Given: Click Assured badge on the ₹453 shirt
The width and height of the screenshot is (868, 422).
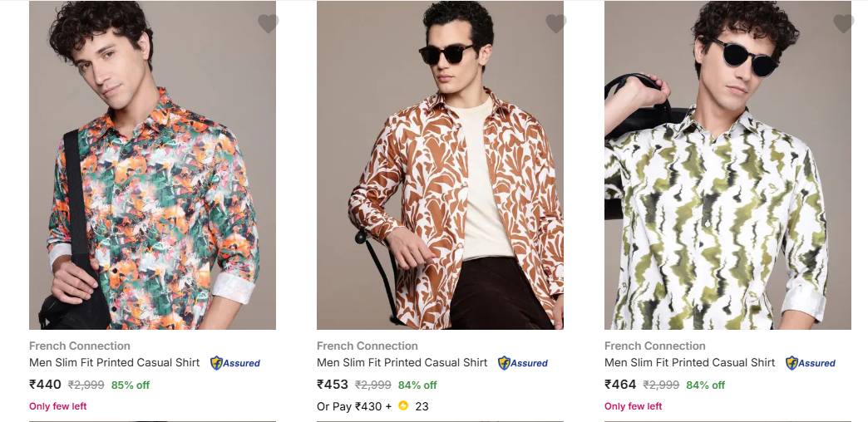Looking at the screenshot, I should pyautogui.click(x=523, y=363).
